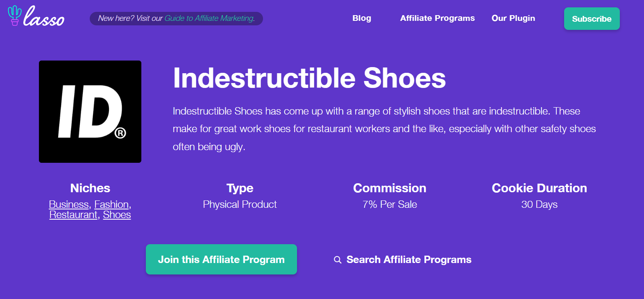Click the Niches column heading
The width and height of the screenshot is (644, 299).
point(90,188)
